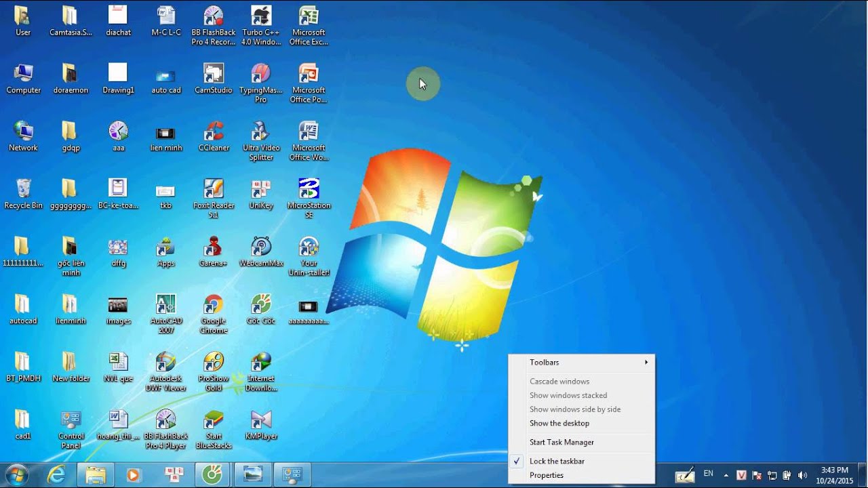Launch CCleaner shortcut

[x=214, y=137]
